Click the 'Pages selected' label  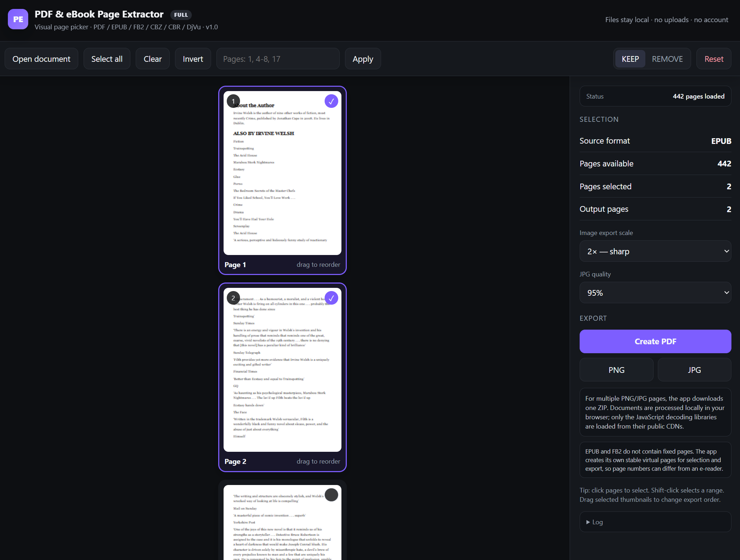click(605, 186)
